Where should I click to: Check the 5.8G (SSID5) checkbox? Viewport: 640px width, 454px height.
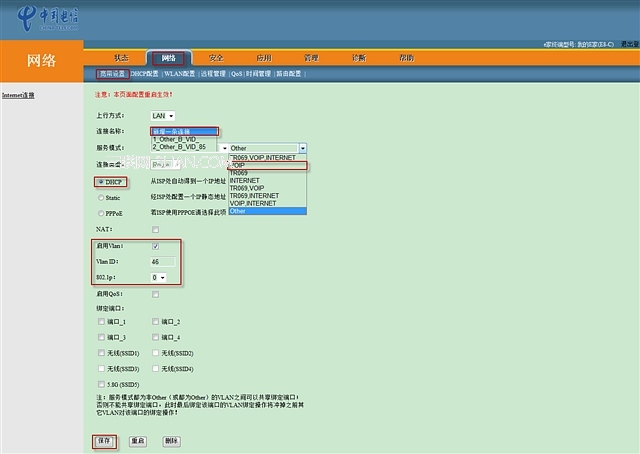click(x=101, y=384)
